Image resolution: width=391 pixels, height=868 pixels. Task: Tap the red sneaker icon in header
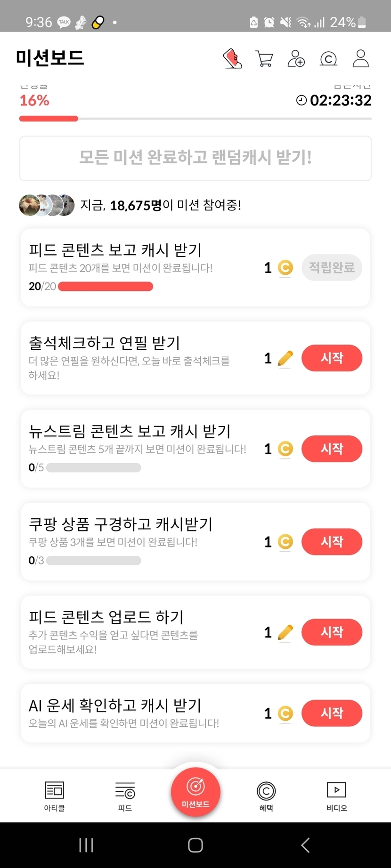click(x=232, y=59)
